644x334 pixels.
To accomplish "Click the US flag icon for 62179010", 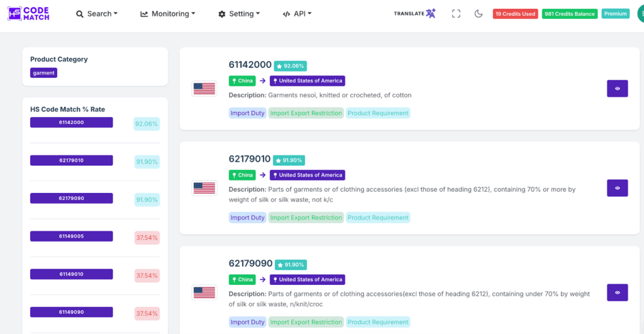I will (x=204, y=187).
